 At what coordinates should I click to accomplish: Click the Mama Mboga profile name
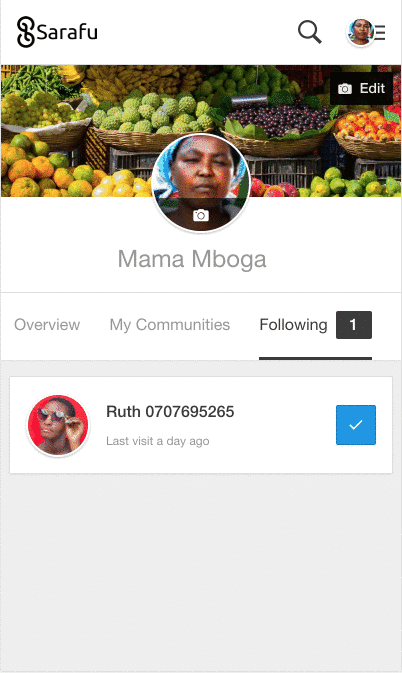192,259
